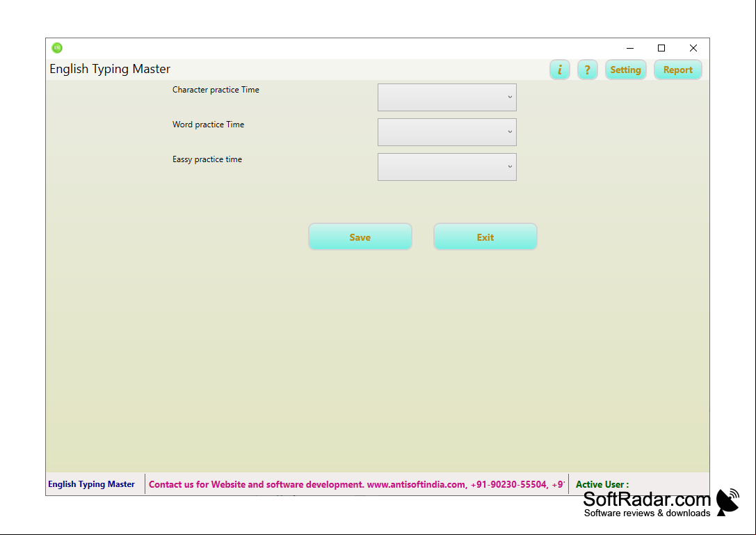Open the Word practice Time dropdown
Image resolution: width=756 pixels, height=535 pixels.
447,132
